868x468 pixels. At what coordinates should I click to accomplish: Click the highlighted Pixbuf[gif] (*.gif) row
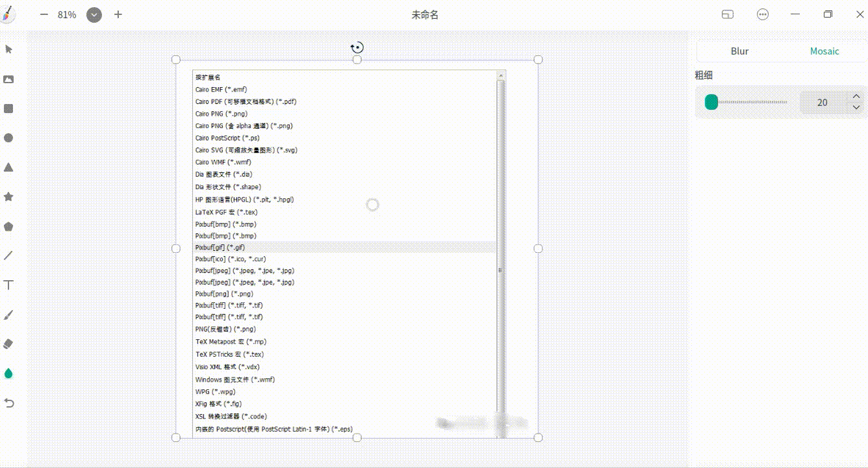(345, 248)
